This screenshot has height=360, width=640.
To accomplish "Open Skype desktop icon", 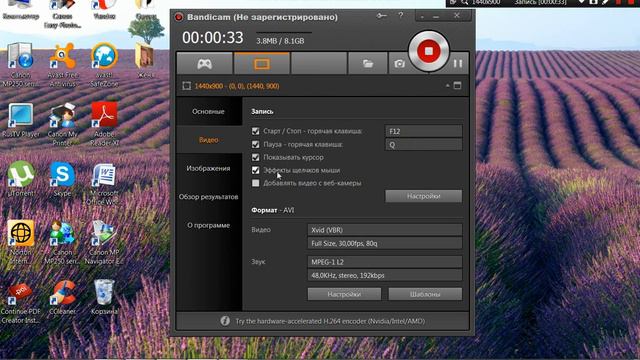I will (62, 179).
